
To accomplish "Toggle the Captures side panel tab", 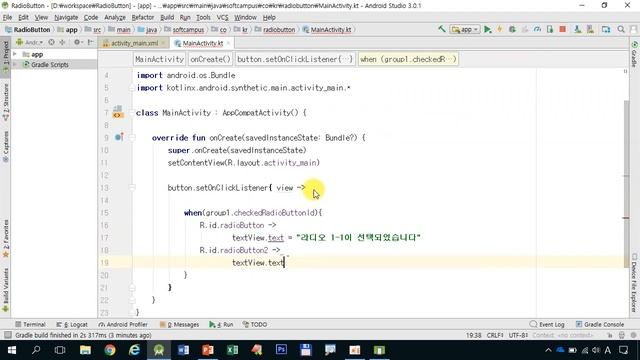I will (x=5, y=147).
